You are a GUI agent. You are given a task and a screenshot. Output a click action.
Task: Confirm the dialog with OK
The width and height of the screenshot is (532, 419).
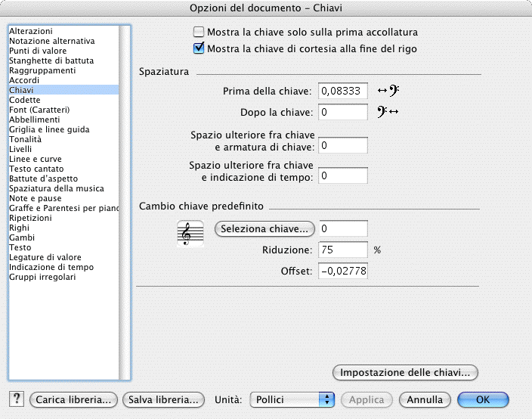point(482,399)
